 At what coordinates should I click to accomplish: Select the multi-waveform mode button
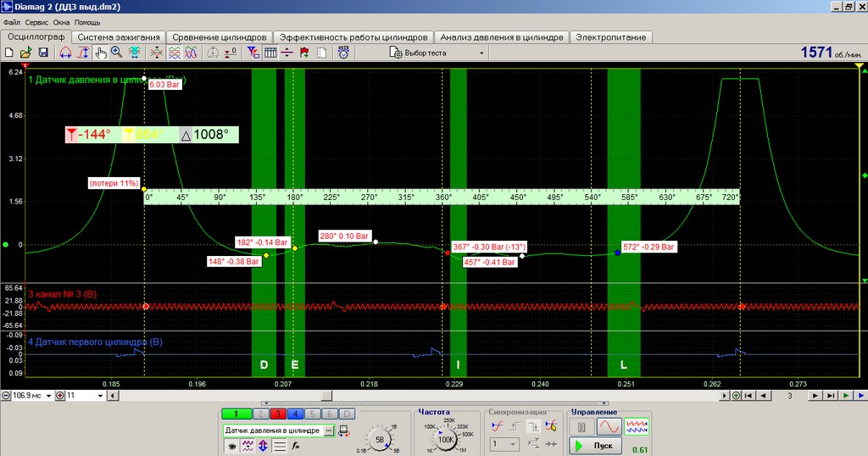click(636, 427)
